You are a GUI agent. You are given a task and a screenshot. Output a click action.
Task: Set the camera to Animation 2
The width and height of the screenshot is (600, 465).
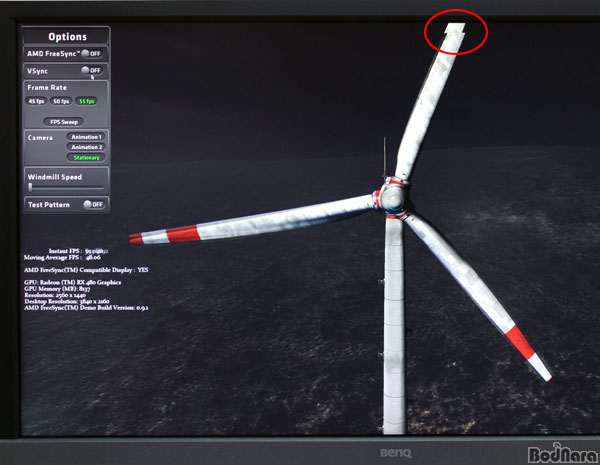(86, 147)
